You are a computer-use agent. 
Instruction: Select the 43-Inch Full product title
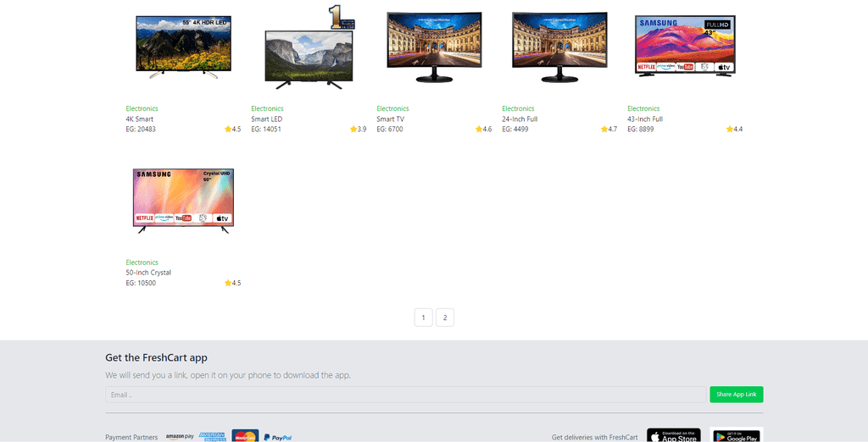click(x=645, y=119)
